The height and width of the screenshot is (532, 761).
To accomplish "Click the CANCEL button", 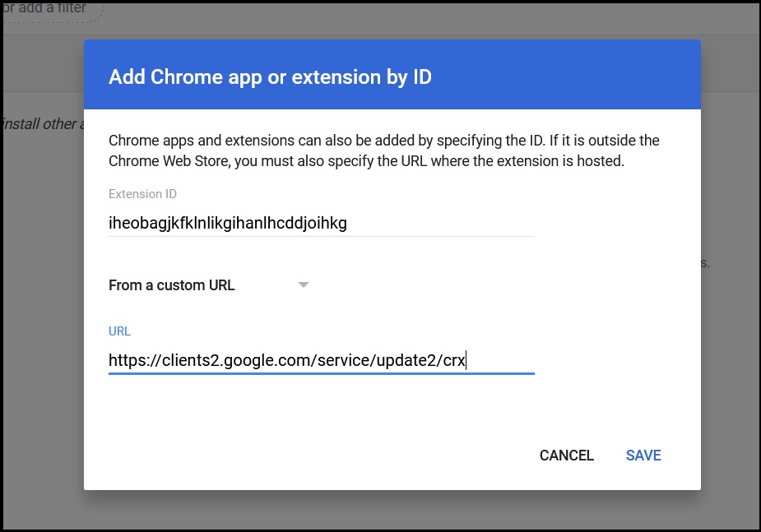I will point(566,456).
